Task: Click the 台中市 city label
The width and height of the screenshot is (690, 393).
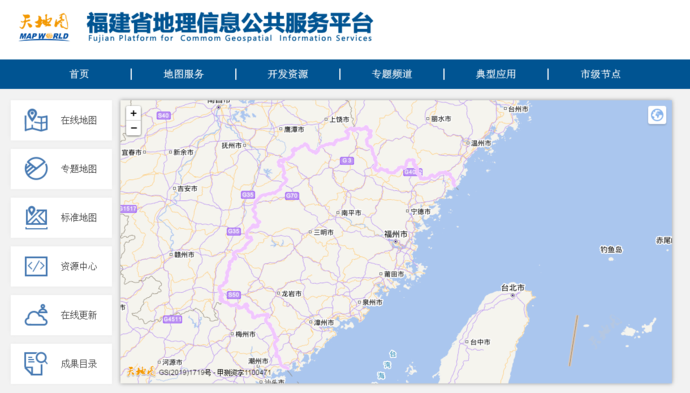Action: [480, 342]
